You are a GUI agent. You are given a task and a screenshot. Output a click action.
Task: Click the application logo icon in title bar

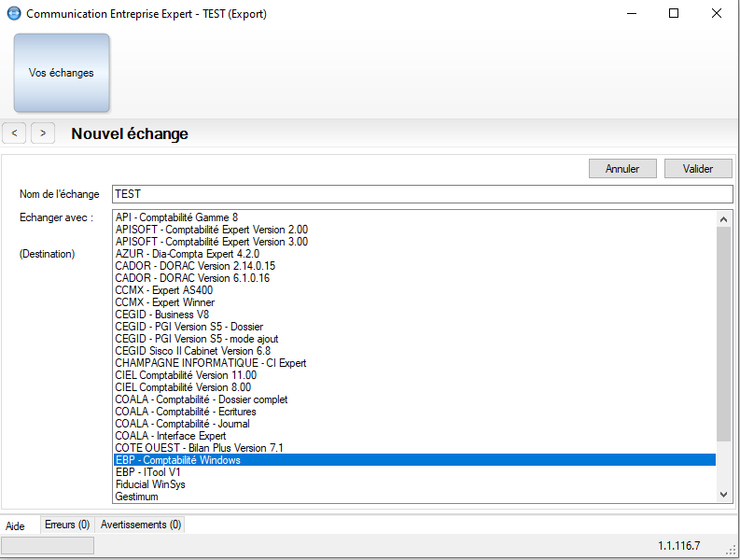coord(14,14)
